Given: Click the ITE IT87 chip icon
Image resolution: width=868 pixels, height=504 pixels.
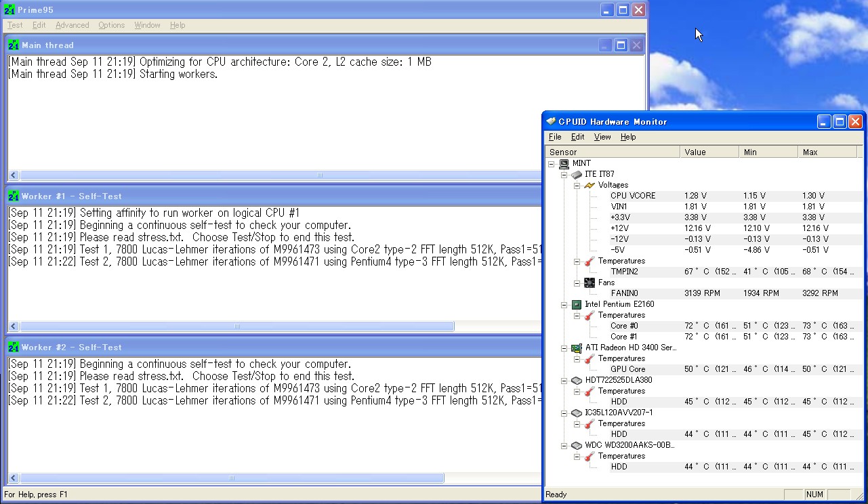Looking at the screenshot, I should click(576, 174).
